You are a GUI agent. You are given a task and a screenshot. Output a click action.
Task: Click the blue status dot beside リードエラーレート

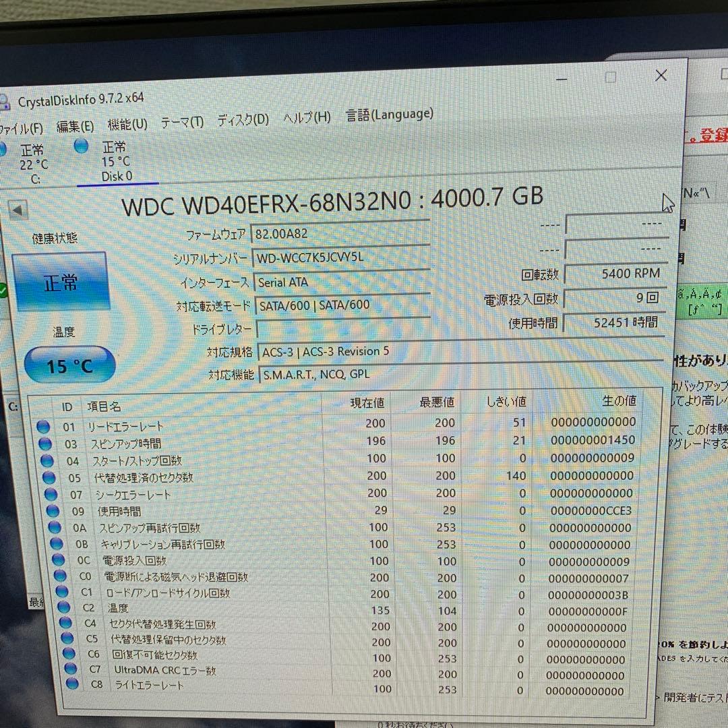pyautogui.click(x=44, y=426)
